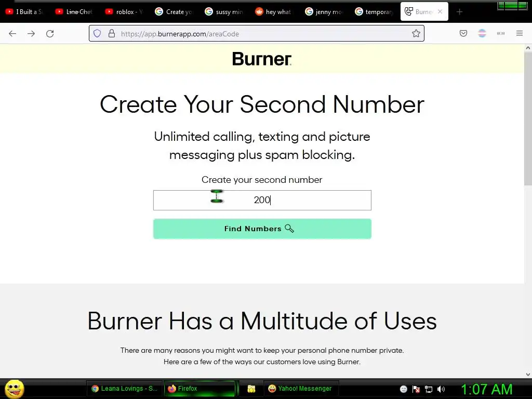View site security via the padlock icon
This screenshot has height=399, width=532.
[112, 34]
